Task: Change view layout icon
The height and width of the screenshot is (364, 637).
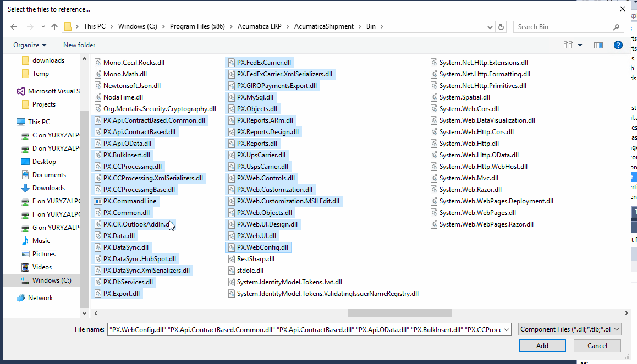Action: coord(568,45)
